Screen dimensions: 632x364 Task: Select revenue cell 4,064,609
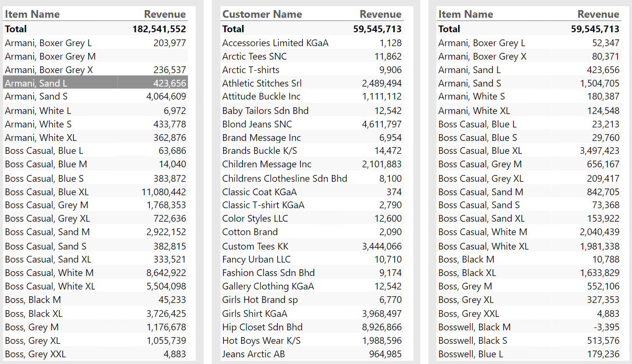click(166, 96)
